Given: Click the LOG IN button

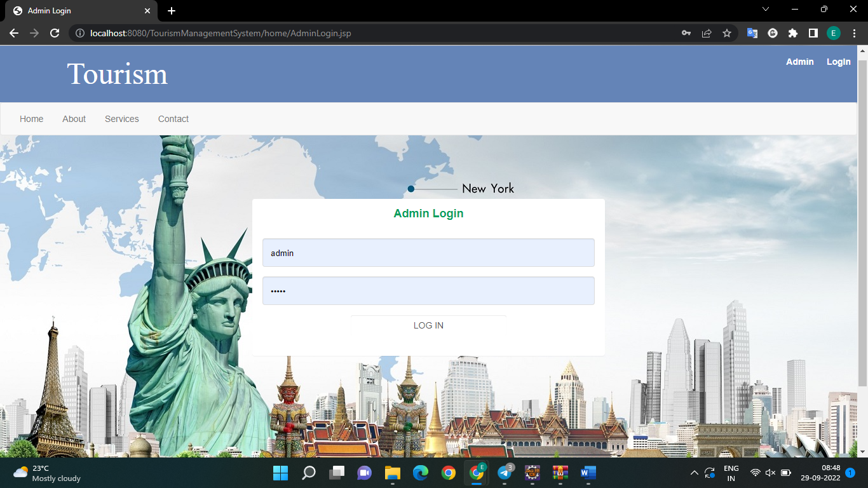Looking at the screenshot, I should (428, 325).
